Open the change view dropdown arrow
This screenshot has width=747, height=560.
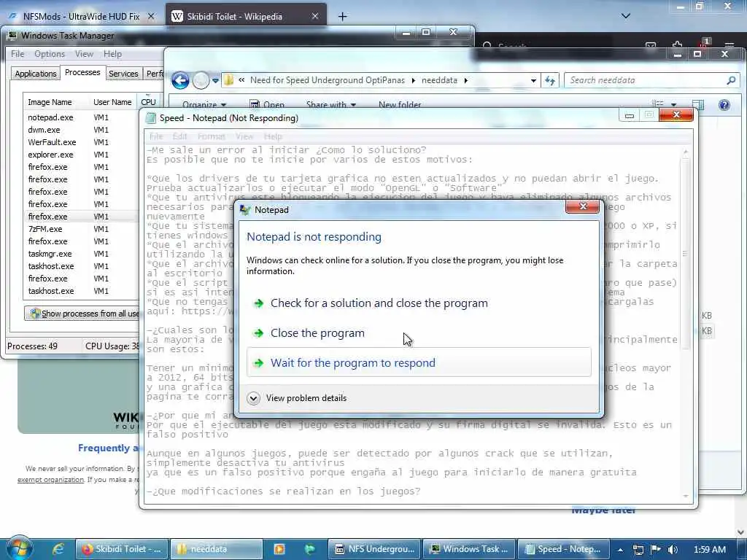(673, 105)
